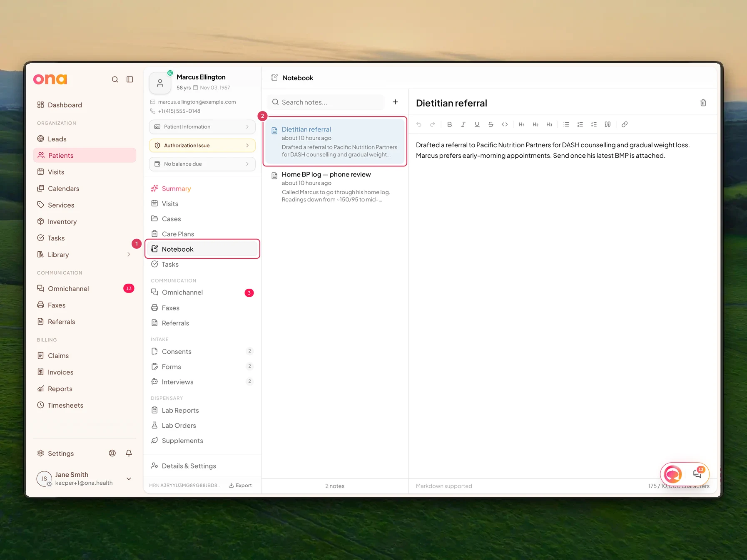This screenshot has width=747, height=560.
Task: Open the patient Summary tab
Action: click(x=202, y=188)
